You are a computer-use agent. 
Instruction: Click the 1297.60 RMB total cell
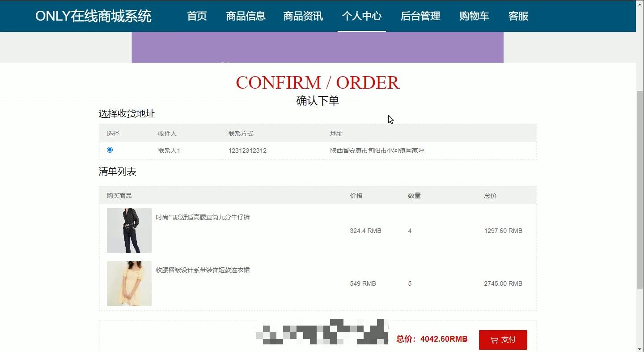[x=503, y=231]
